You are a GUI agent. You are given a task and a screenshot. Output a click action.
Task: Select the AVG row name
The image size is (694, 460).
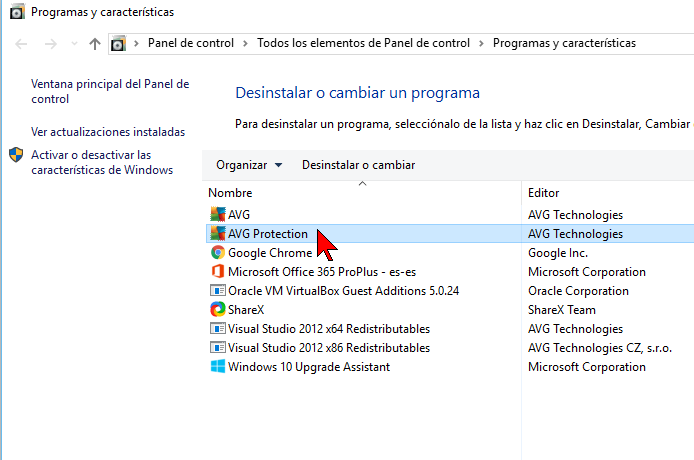239,215
